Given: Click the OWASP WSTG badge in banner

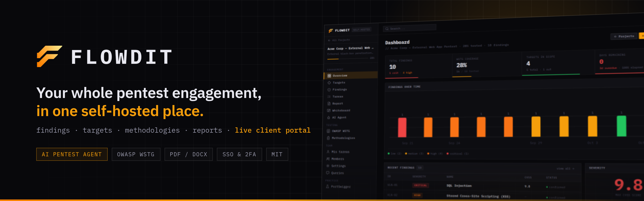Looking at the screenshot, I should 136,154.
